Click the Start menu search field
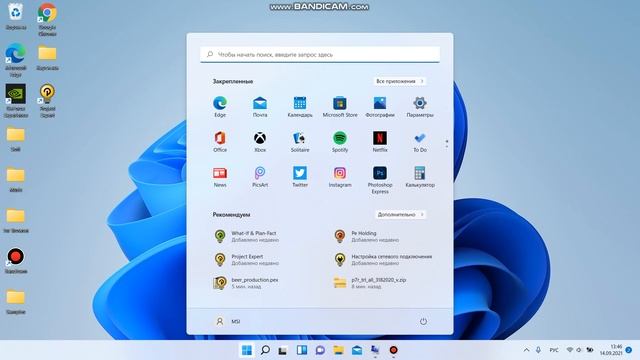Viewport: 640px width, 360px height. tap(320, 54)
